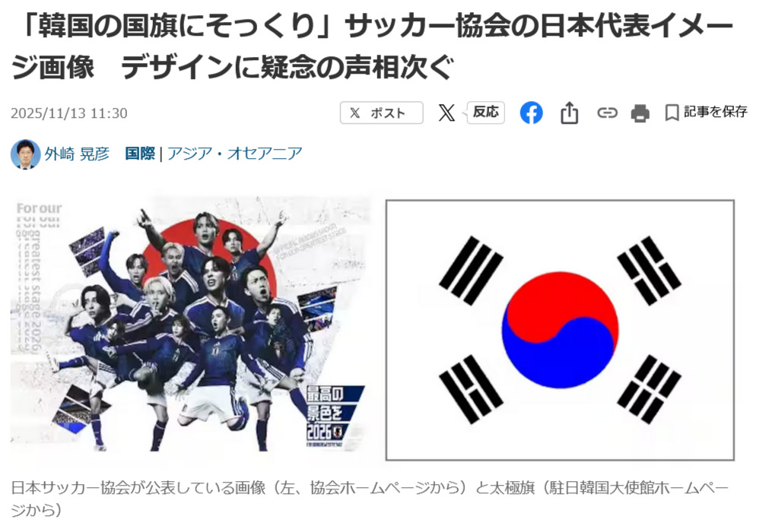This screenshot has height=532, width=769.
Task: Click the author's round avatar photo
Action: point(26,154)
